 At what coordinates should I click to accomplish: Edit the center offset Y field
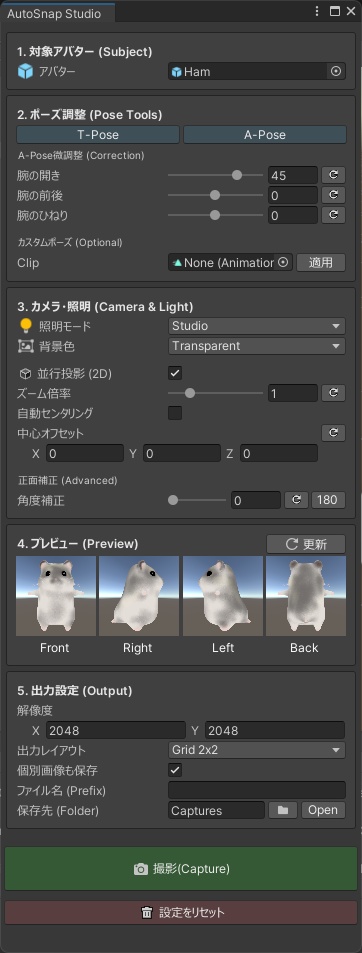182,453
